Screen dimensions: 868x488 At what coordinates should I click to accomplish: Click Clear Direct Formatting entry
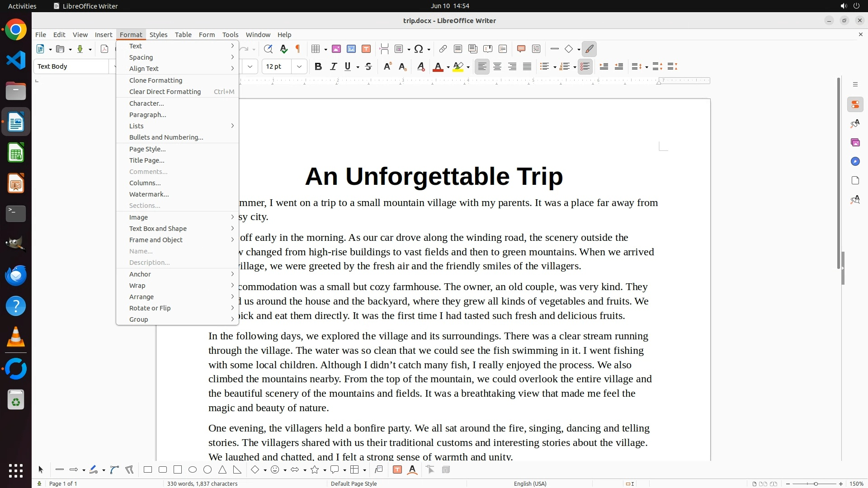[165, 92]
